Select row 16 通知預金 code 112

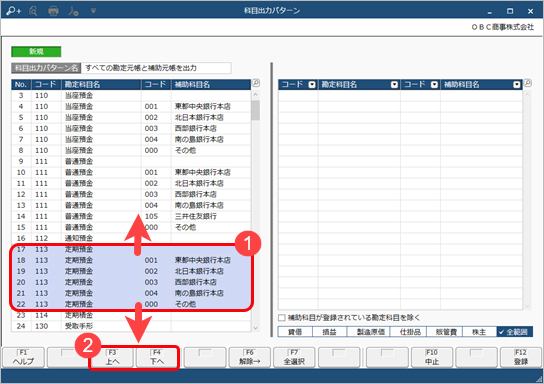tap(131, 238)
